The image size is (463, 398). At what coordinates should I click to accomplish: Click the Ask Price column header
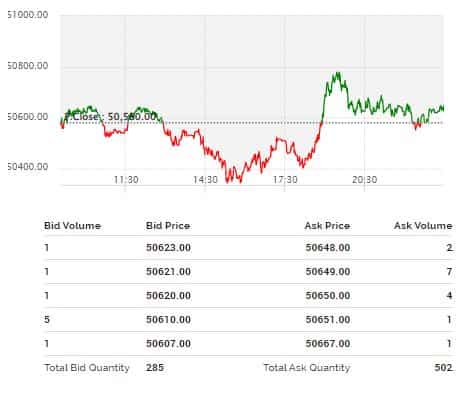pos(327,226)
